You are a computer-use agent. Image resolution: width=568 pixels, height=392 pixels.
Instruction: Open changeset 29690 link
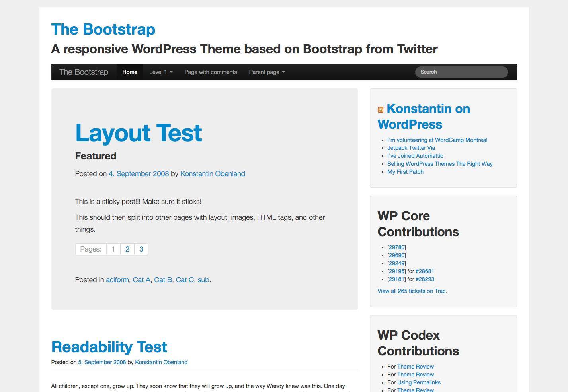(396, 255)
